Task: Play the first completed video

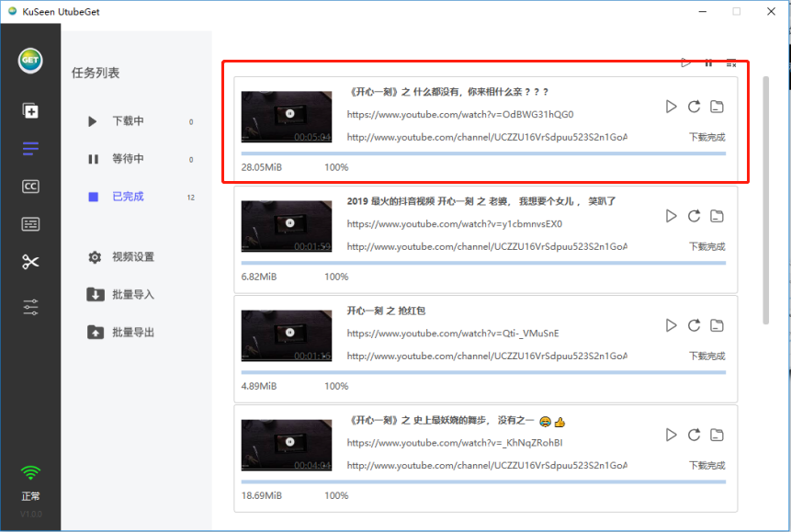Action: coord(671,107)
